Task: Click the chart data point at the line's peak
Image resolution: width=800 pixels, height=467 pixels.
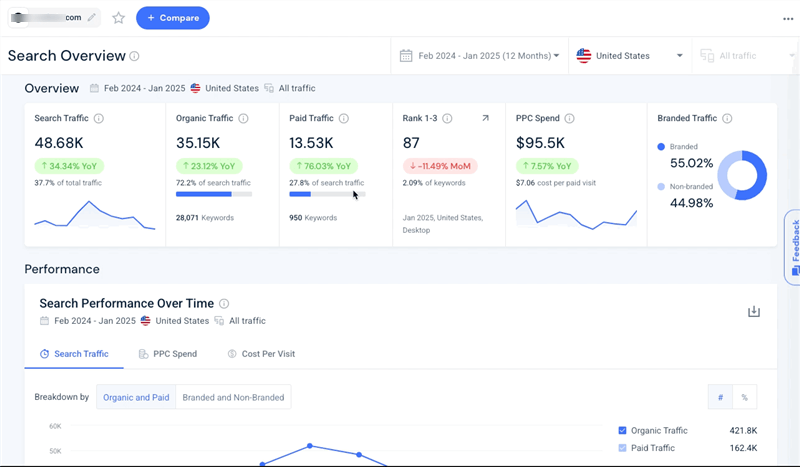Action: [x=310, y=446]
